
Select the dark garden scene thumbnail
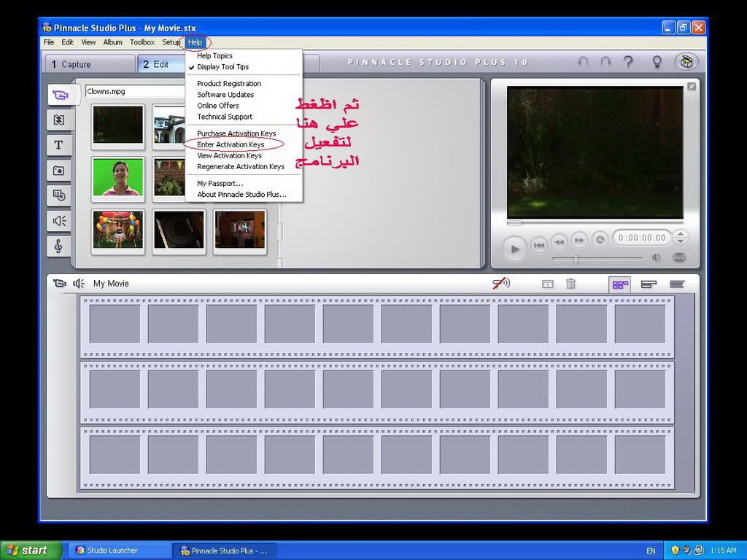[118, 125]
